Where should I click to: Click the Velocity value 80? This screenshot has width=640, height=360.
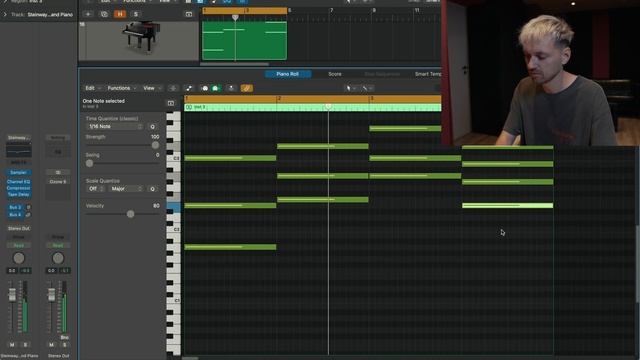pyautogui.click(x=156, y=206)
